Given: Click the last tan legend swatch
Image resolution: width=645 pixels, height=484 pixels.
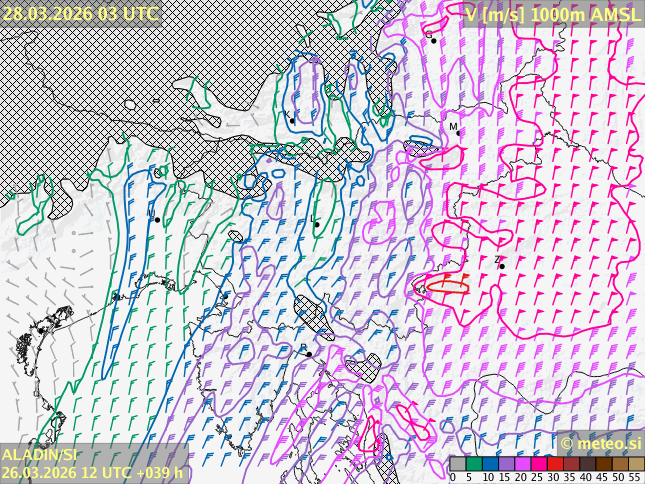Looking at the screenshot, I should coord(636,464).
